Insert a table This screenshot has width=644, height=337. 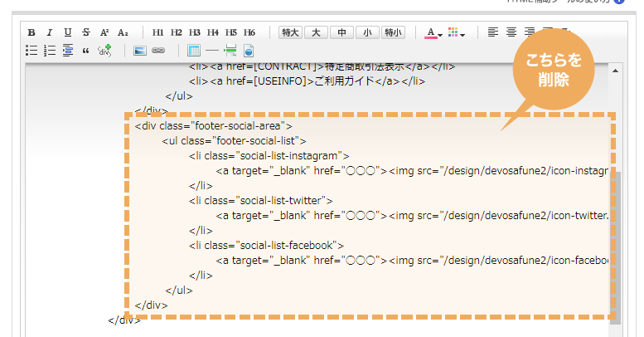coord(194,51)
